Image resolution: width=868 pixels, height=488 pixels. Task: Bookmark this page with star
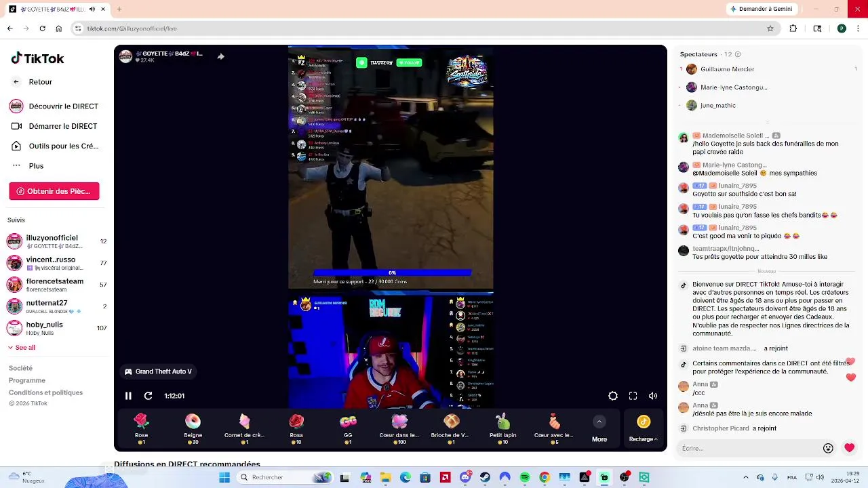pyautogui.click(x=770, y=28)
